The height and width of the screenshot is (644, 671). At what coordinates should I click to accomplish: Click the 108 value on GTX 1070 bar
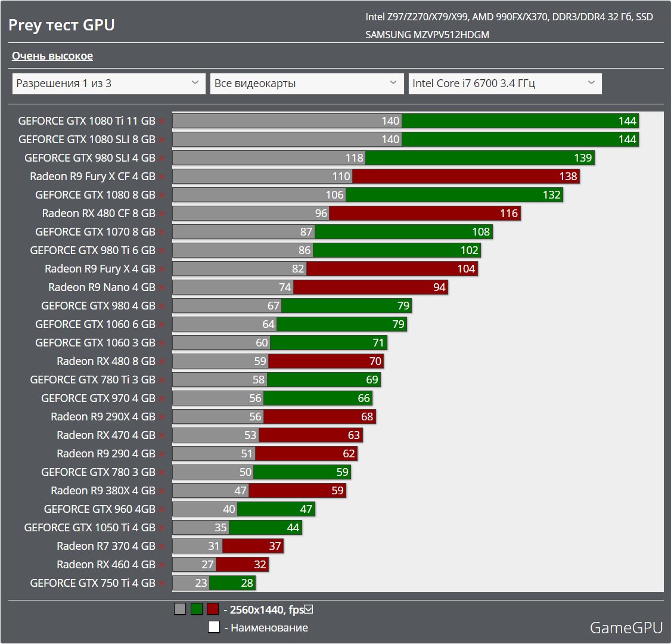coord(480,231)
